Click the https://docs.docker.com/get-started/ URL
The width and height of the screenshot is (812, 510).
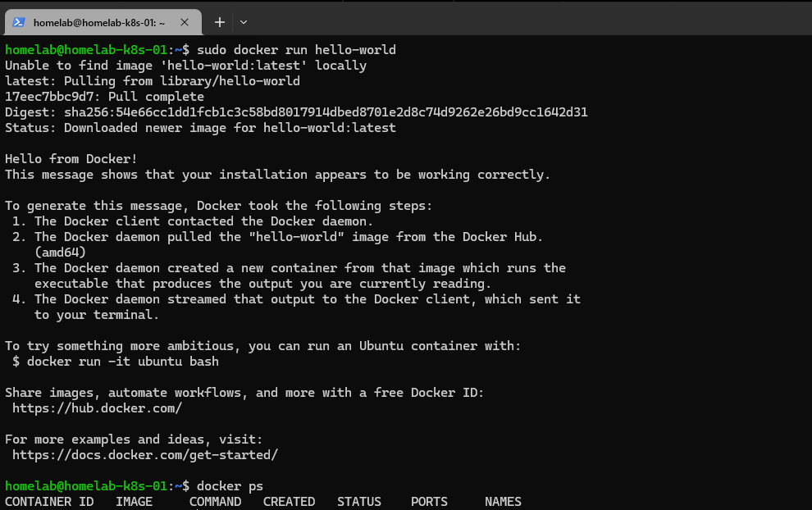click(x=145, y=455)
